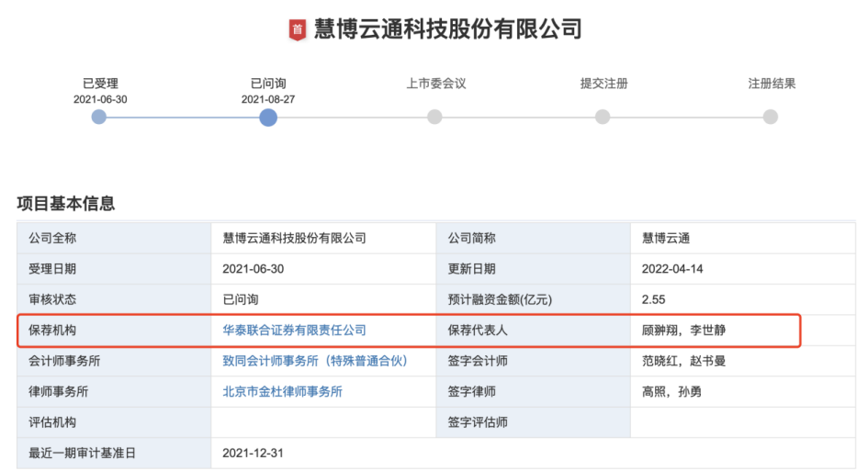Click the 评估机构 label cell

point(114,422)
